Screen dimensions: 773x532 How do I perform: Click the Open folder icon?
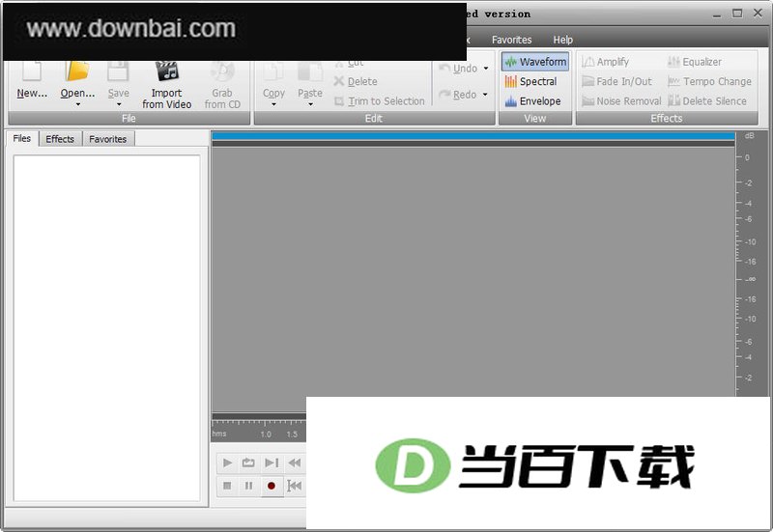pos(77,71)
